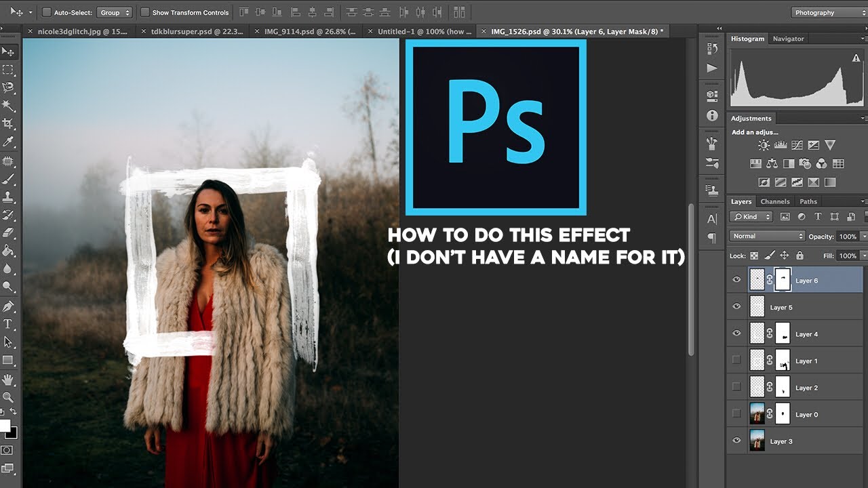Select the Rectangular Marquee tool
This screenshot has height=488, width=868.
coord(8,70)
